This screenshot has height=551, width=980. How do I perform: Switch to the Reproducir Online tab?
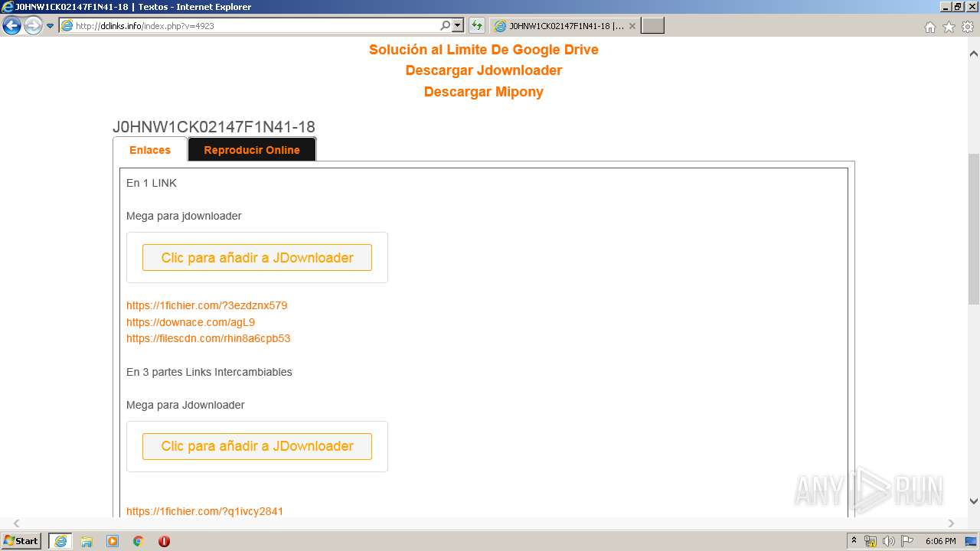pyautogui.click(x=252, y=150)
